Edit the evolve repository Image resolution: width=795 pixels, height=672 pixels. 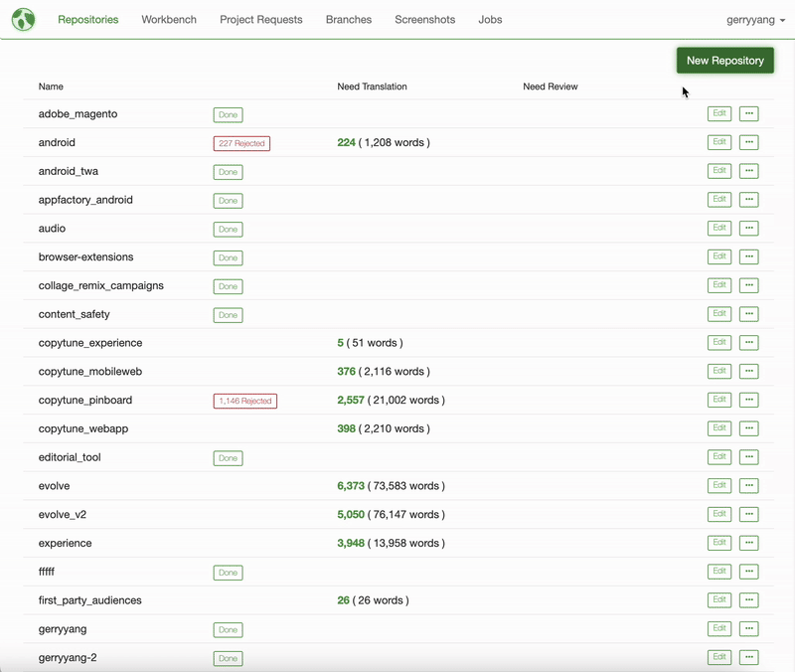coord(719,485)
